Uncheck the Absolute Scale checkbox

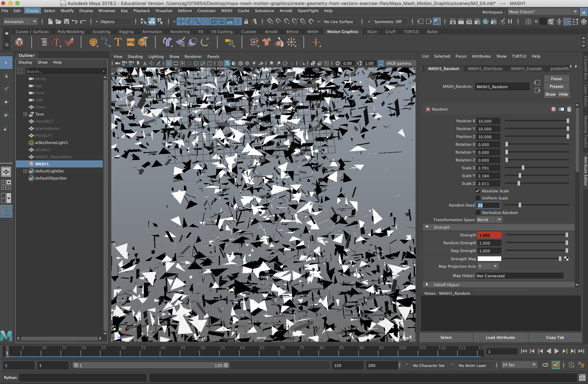[x=478, y=191]
